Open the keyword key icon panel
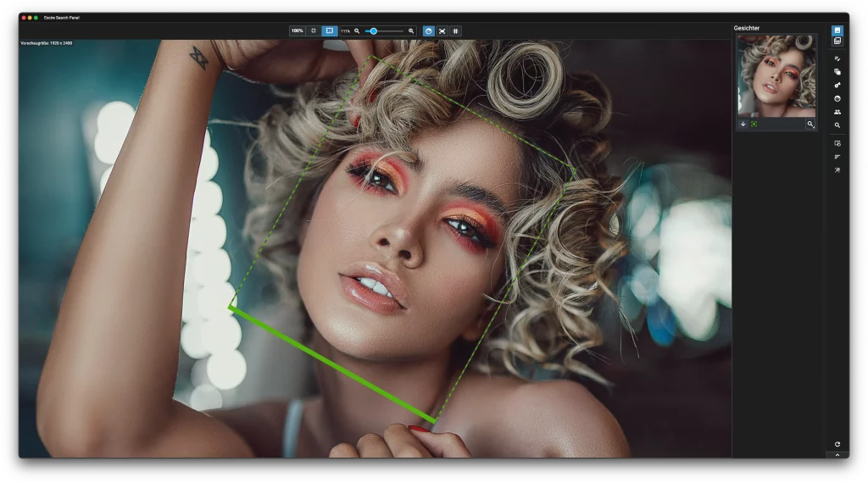The height and width of the screenshot is (483, 868). tap(837, 85)
